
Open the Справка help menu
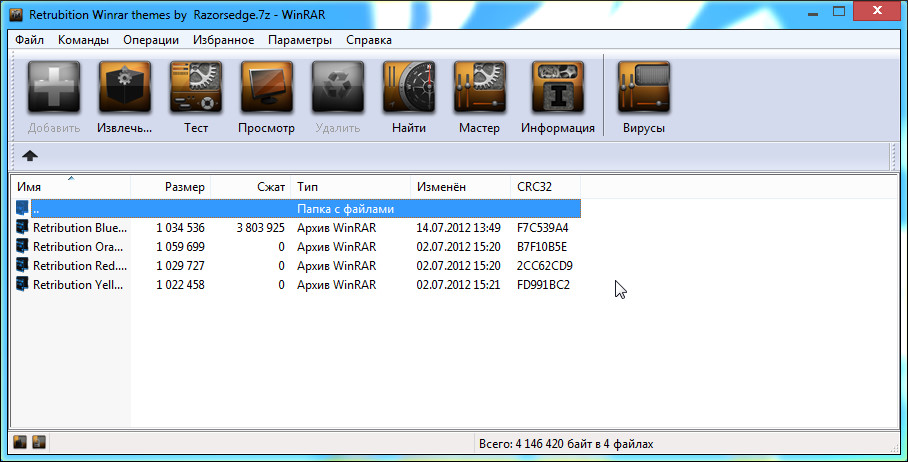pos(369,40)
